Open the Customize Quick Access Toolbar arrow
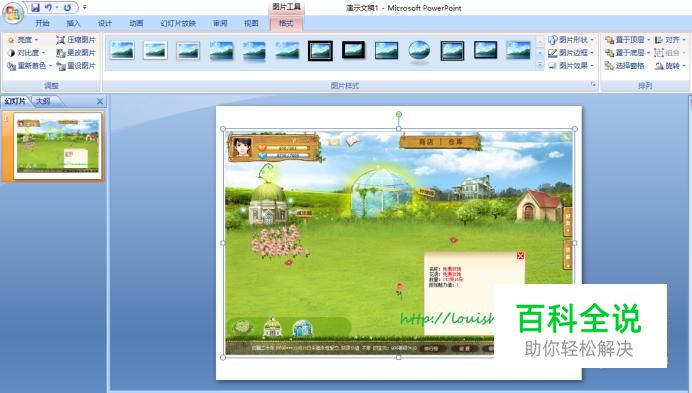The image size is (692, 393). click(85, 8)
